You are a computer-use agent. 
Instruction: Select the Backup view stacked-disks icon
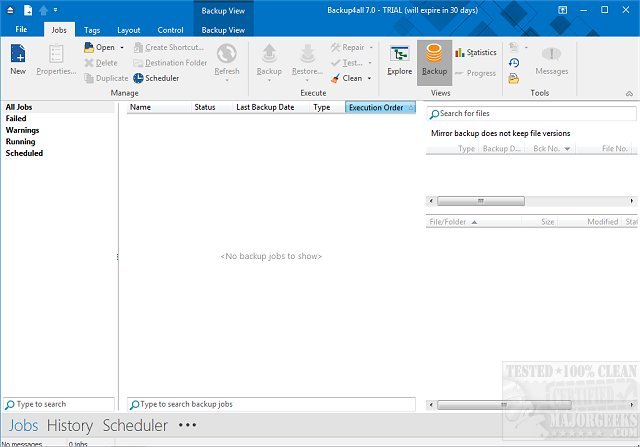[x=434, y=53]
